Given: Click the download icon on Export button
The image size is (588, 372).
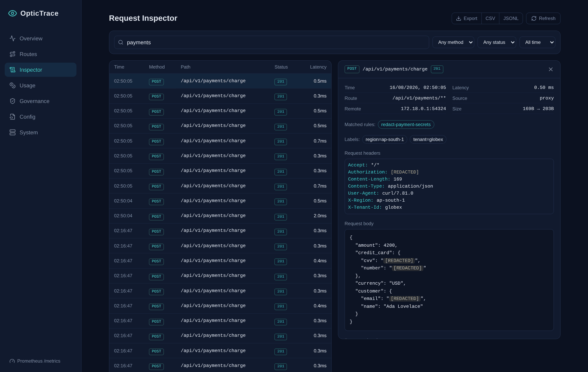Looking at the screenshot, I should (x=459, y=18).
